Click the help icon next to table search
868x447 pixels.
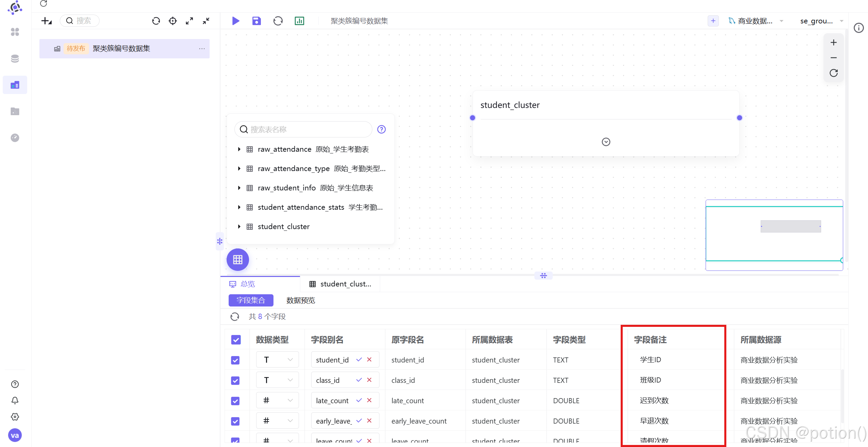pos(382,129)
